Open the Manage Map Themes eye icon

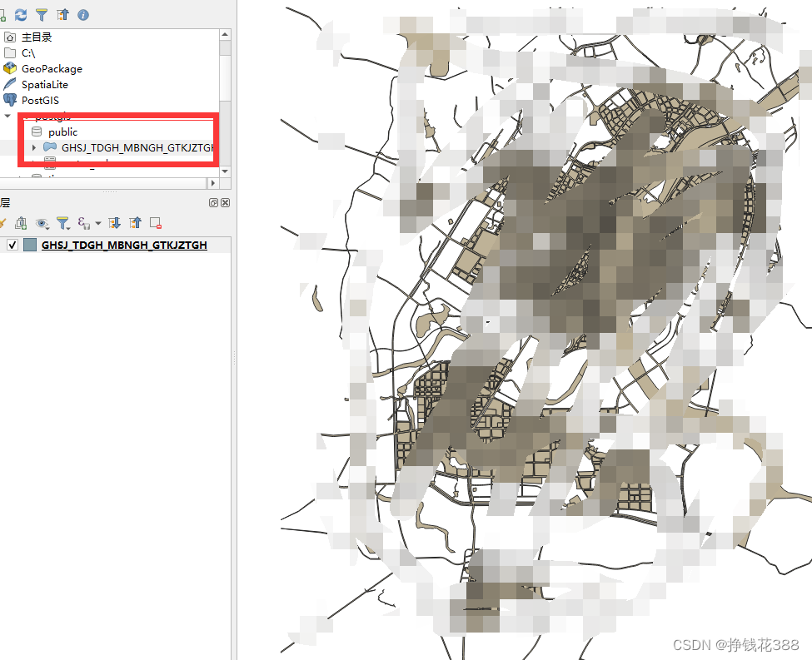(x=42, y=223)
